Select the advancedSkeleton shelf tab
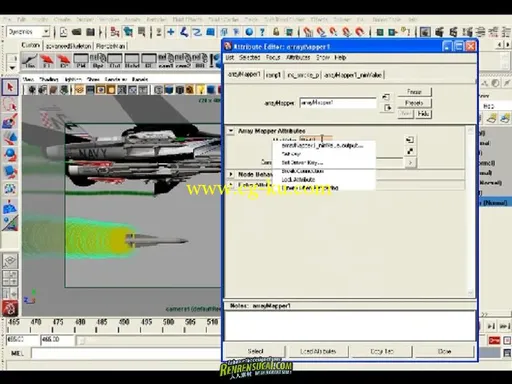The image size is (512, 384). [x=68, y=46]
